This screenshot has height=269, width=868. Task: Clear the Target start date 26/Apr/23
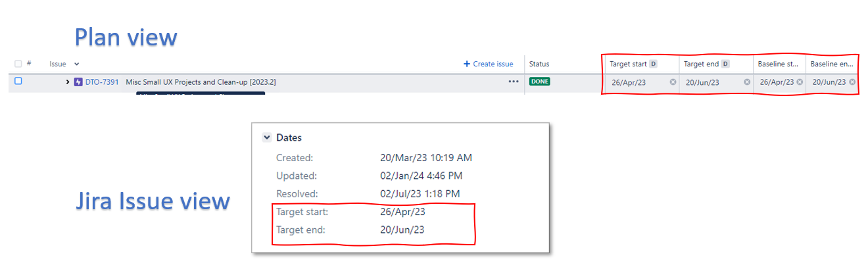673,82
